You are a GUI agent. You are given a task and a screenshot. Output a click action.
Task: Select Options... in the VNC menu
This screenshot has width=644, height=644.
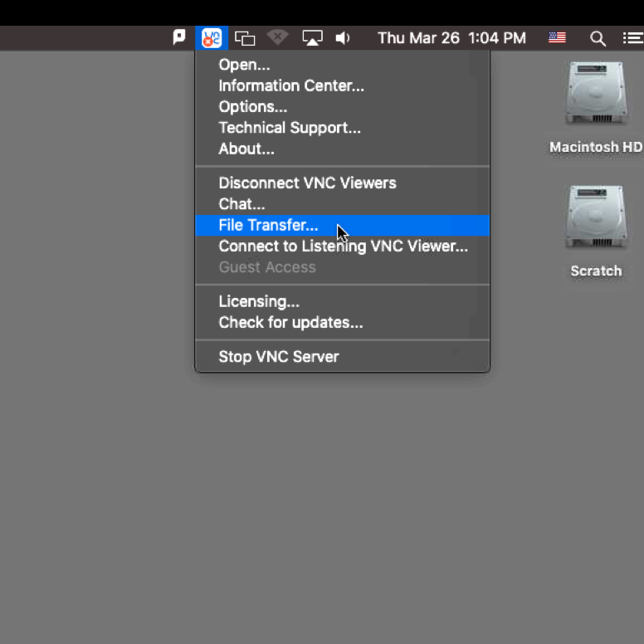tap(342, 107)
